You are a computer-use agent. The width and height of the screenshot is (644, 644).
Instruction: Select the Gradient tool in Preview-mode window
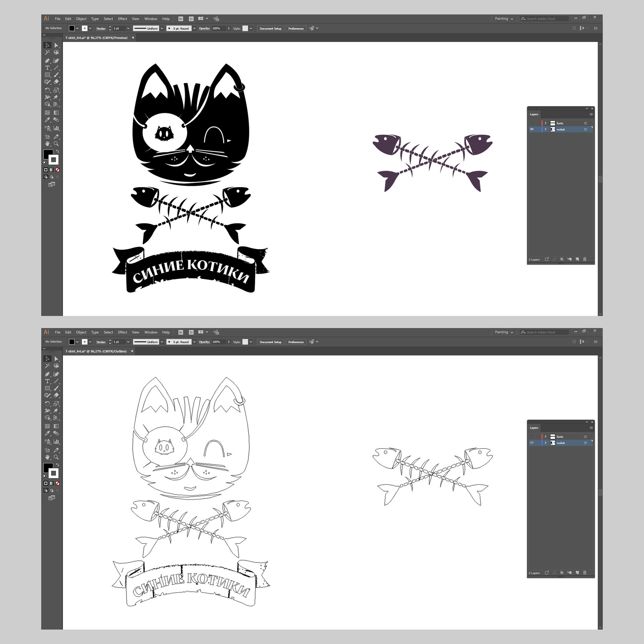[x=56, y=113]
